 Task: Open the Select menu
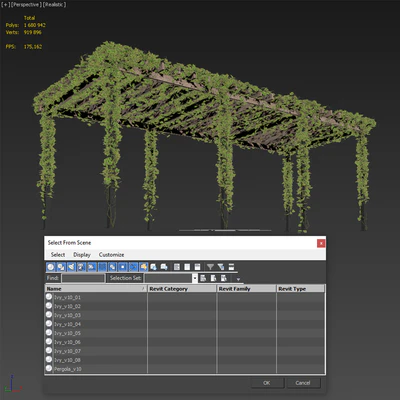(58, 255)
